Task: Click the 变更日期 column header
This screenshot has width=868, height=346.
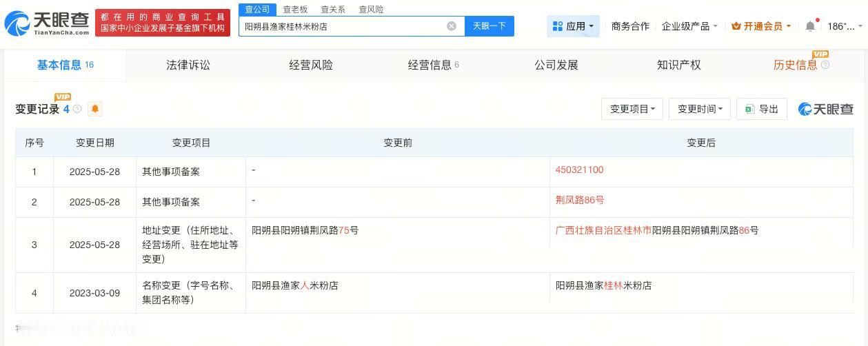Action: tap(95, 143)
